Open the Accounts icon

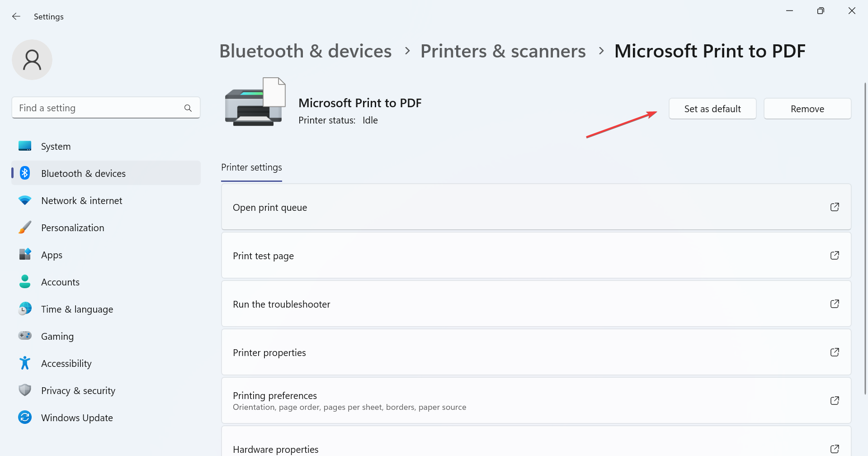click(25, 281)
